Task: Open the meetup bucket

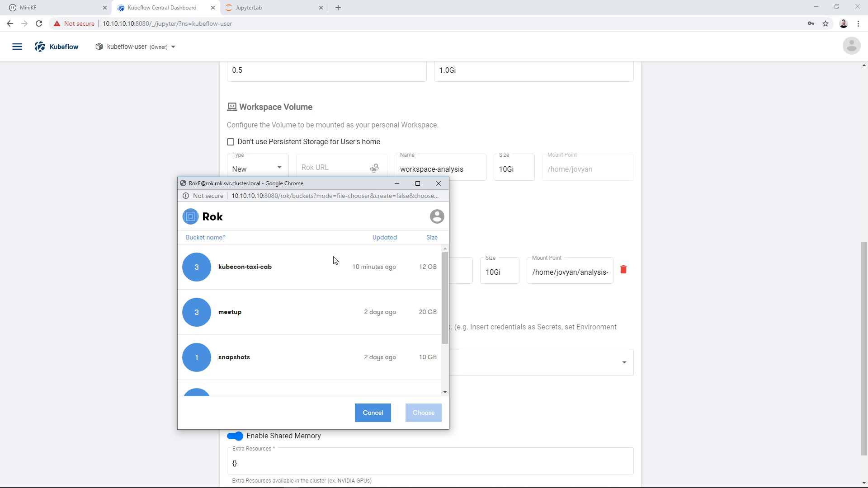Action: pyautogui.click(x=309, y=312)
